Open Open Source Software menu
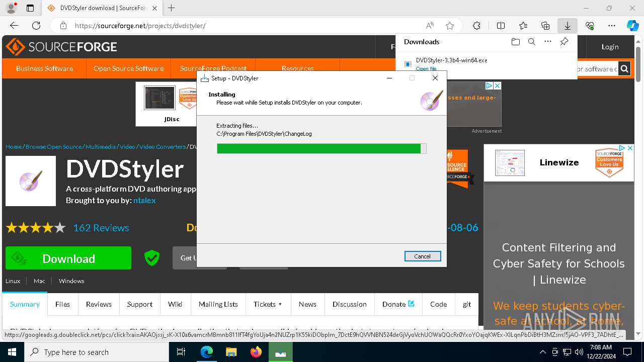The width and height of the screenshot is (644, 362). tap(128, 68)
